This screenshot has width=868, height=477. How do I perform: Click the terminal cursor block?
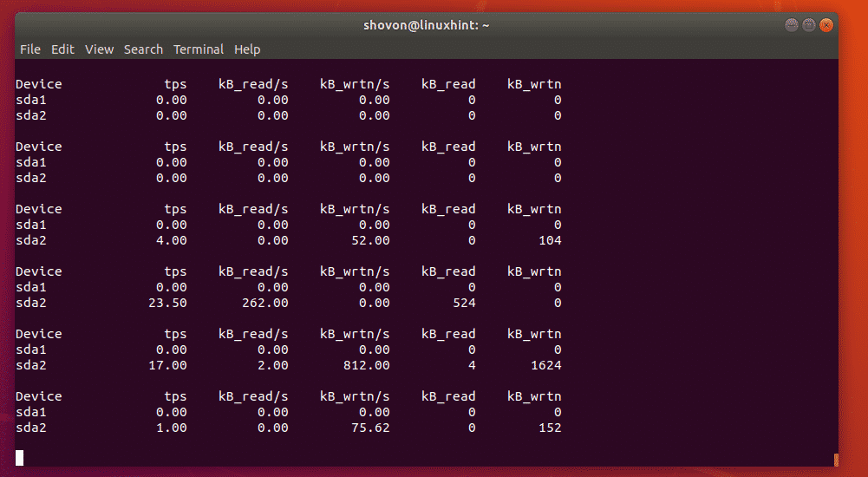(19, 458)
